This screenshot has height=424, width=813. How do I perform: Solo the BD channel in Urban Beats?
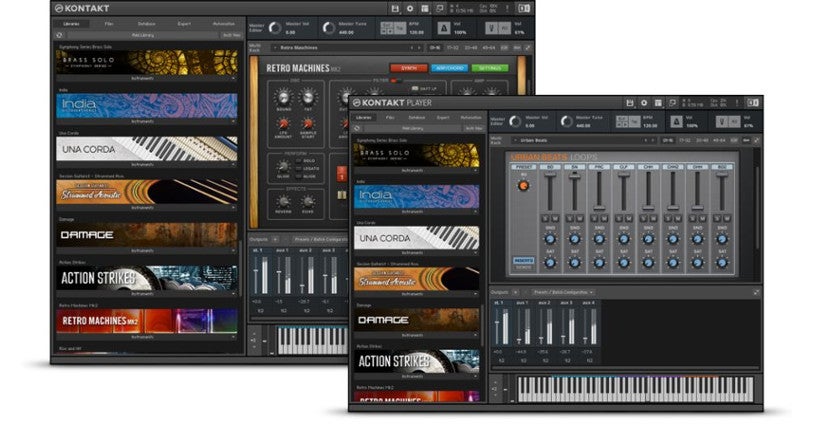tap(546, 219)
